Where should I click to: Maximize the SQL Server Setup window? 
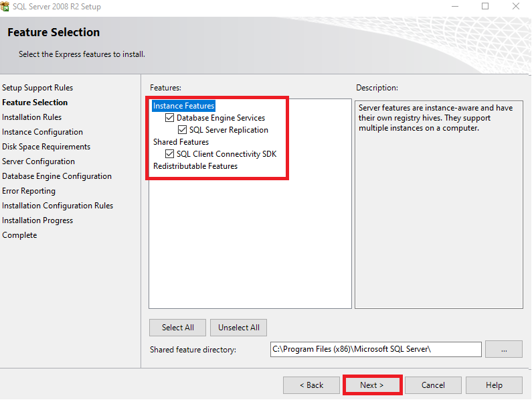coord(485,6)
